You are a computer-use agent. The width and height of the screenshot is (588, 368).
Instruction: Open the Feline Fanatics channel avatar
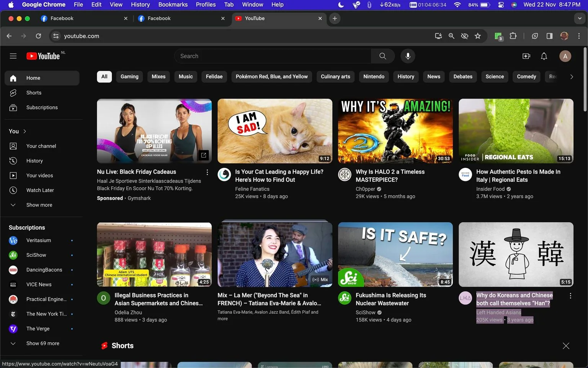224,174
